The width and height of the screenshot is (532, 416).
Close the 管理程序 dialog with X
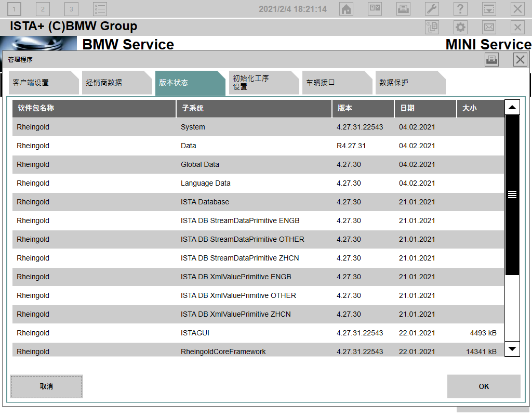pyautogui.click(x=520, y=60)
